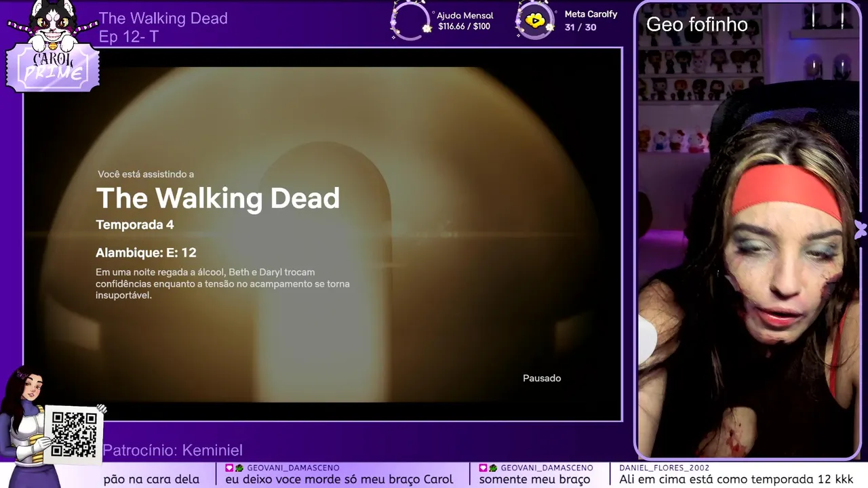This screenshot has height=488, width=868.
Task: Click the heart badge beside 'somente meu braço'
Action: pyautogui.click(x=483, y=468)
